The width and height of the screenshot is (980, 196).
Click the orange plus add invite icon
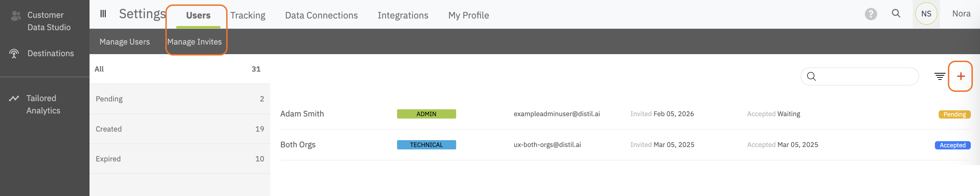[x=961, y=76]
